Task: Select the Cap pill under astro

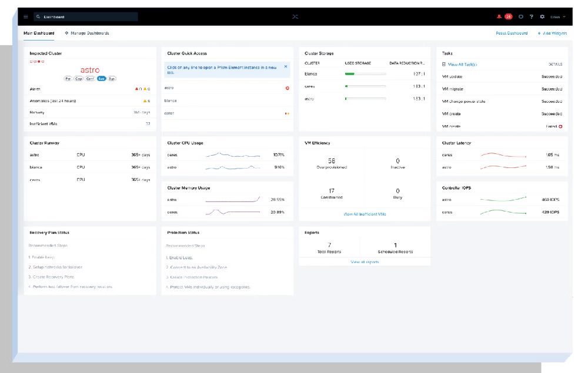Action: click(79, 78)
